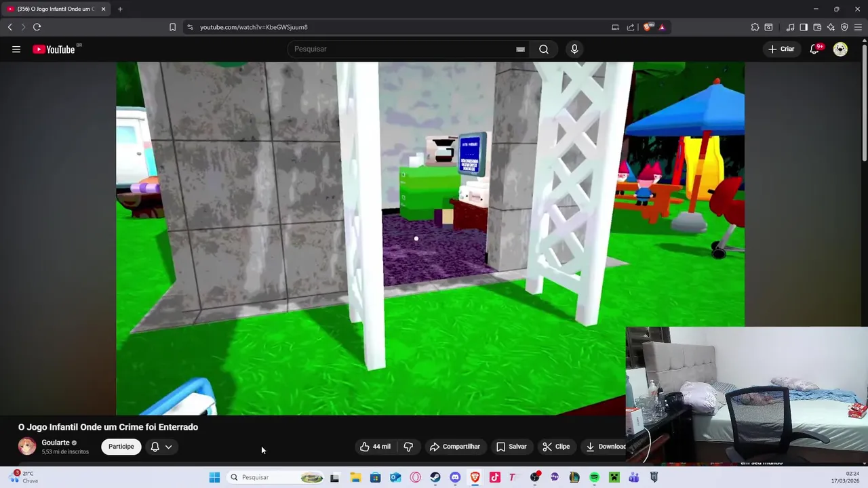
Task: Open Outlook from the taskbar
Action: point(395,477)
